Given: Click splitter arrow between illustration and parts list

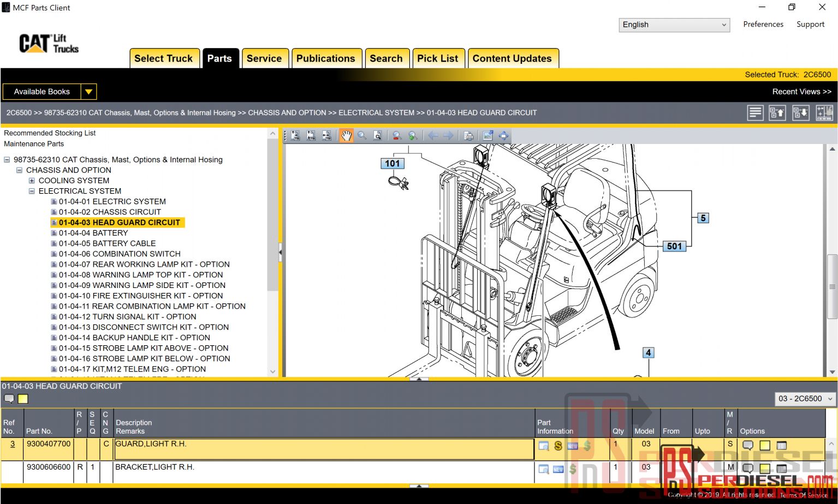Looking at the screenshot, I should point(419,379).
